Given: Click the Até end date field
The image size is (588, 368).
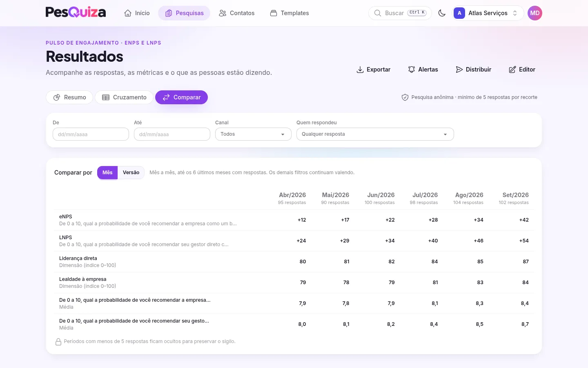Looking at the screenshot, I should [172, 134].
